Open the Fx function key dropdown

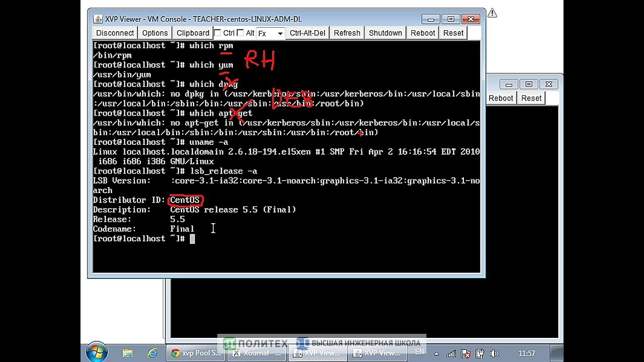(271, 33)
